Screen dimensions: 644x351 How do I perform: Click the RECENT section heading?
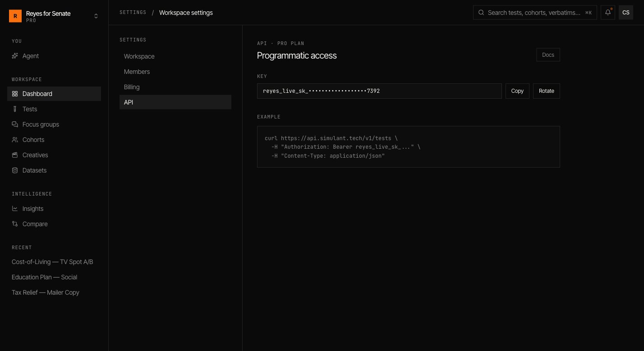22,247
